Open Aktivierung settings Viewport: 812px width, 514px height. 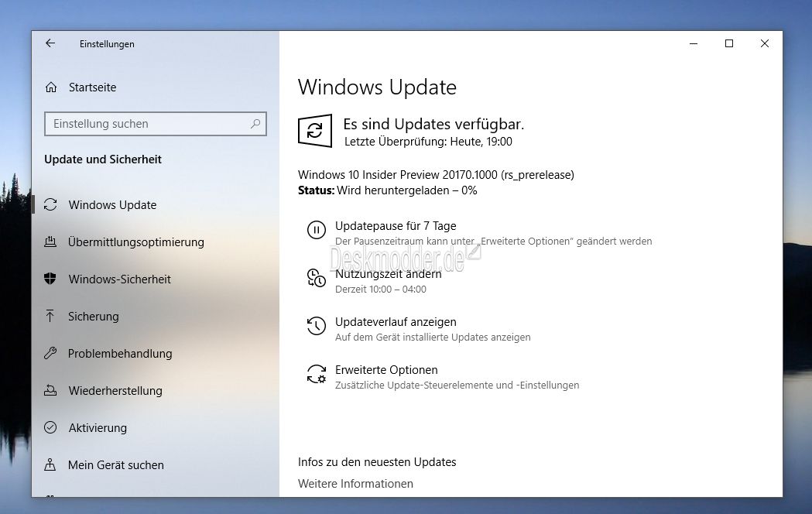point(98,428)
